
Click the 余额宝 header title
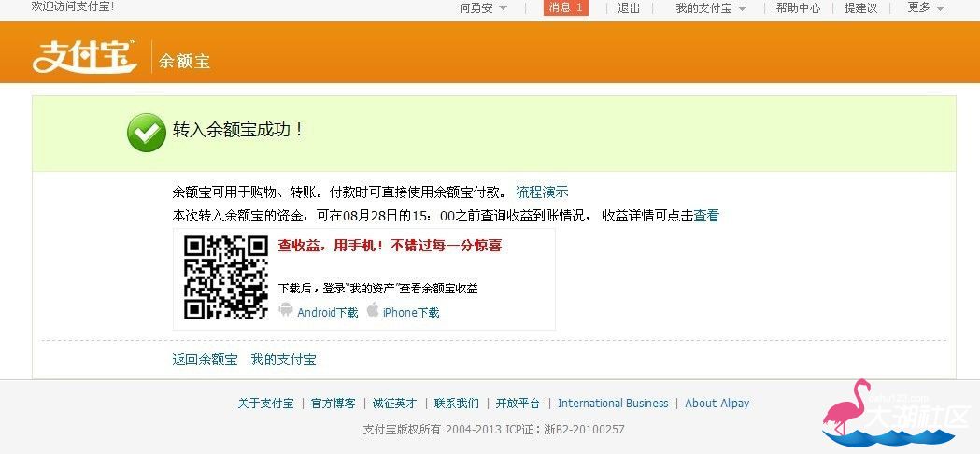184,61
